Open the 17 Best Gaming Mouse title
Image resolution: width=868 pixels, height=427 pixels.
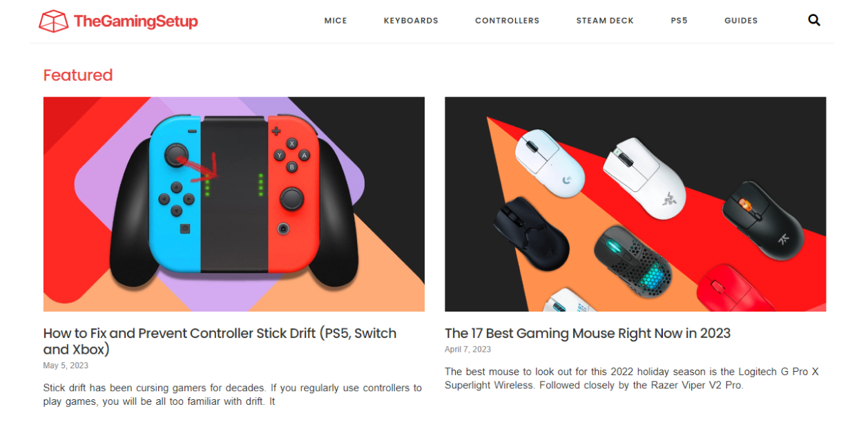[x=588, y=333]
